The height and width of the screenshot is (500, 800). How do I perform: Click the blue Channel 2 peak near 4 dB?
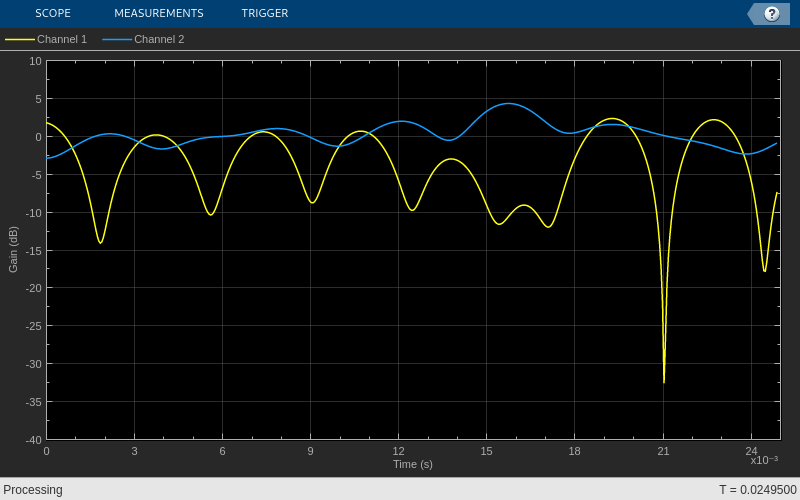click(x=508, y=104)
